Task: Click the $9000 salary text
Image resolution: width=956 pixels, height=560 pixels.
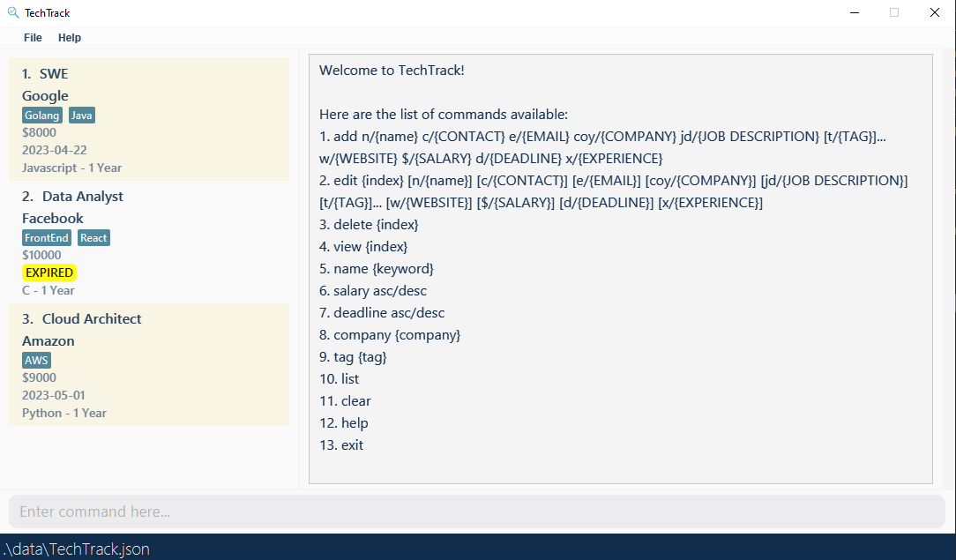Action: [x=39, y=377]
